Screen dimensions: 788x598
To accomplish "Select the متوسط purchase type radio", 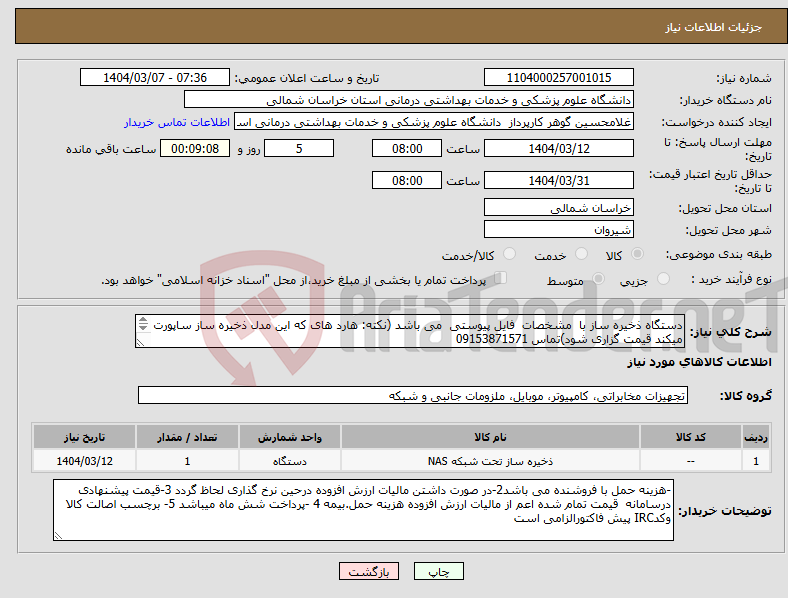I will [x=598, y=278].
